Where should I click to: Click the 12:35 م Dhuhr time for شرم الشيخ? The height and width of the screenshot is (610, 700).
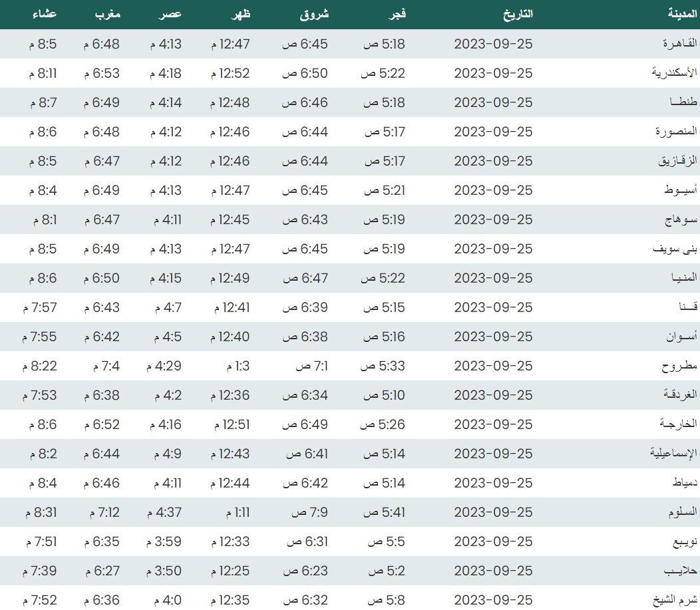tap(230, 600)
